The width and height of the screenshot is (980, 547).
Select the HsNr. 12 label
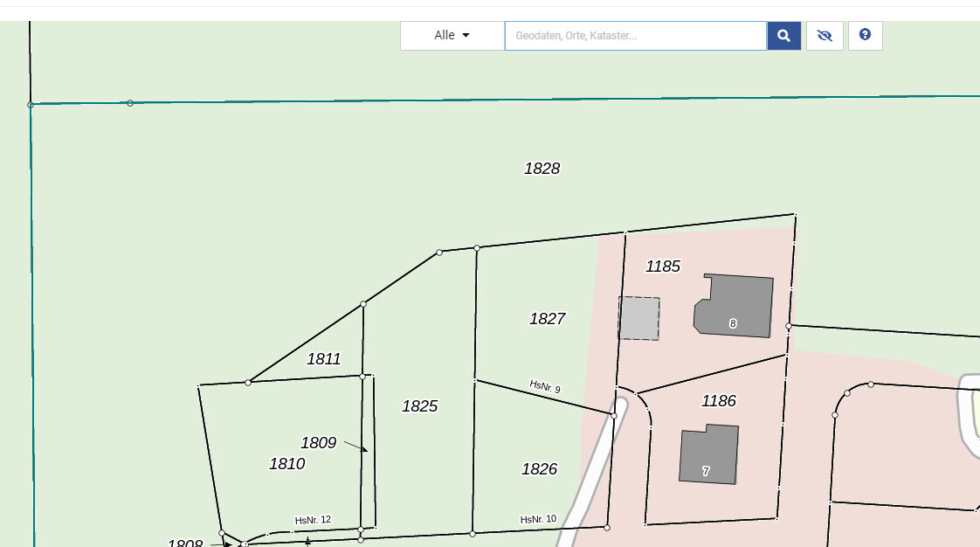tap(313, 520)
